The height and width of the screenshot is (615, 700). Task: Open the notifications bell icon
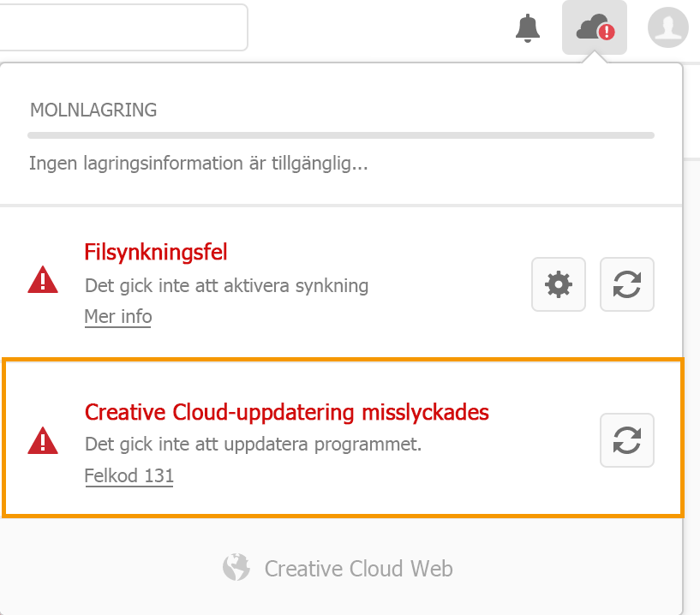tap(529, 28)
